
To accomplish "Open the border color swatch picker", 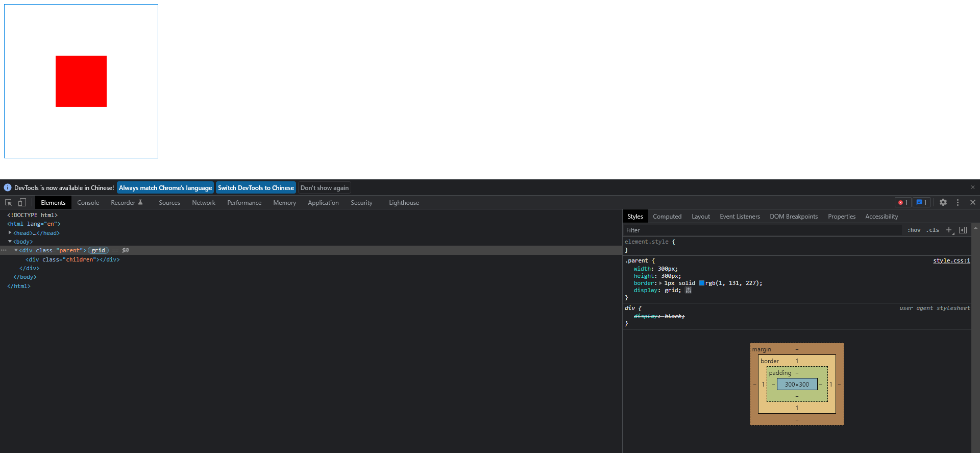I will coord(702,283).
